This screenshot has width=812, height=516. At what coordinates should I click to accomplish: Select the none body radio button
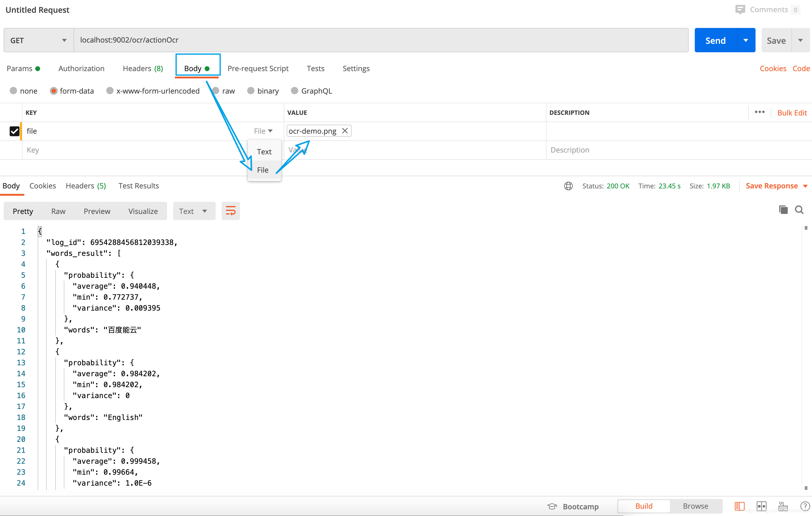coord(14,91)
